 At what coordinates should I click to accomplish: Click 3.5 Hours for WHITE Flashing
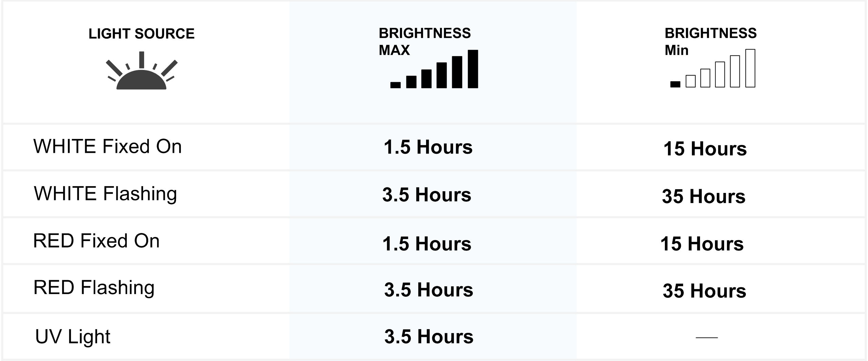pos(427,195)
